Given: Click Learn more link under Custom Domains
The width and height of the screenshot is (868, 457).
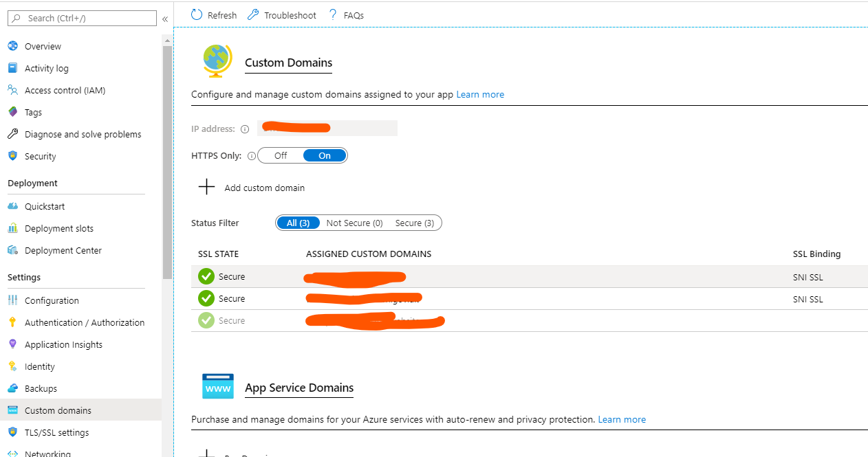Looking at the screenshot, I should point(480,94).
